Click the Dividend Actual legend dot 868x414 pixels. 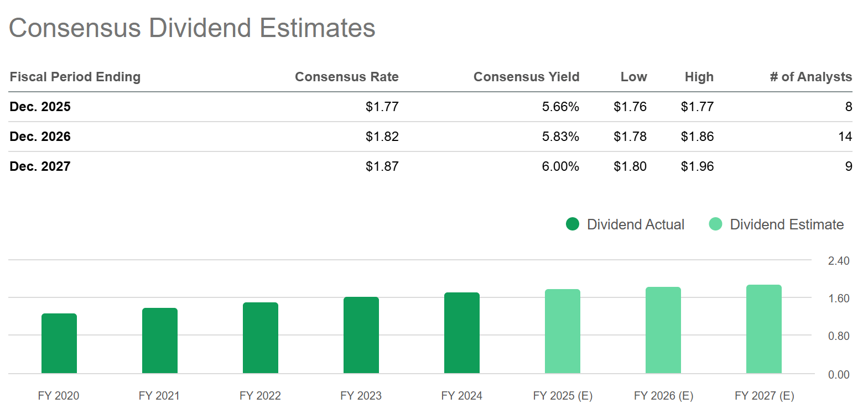(x=573, y=224)
